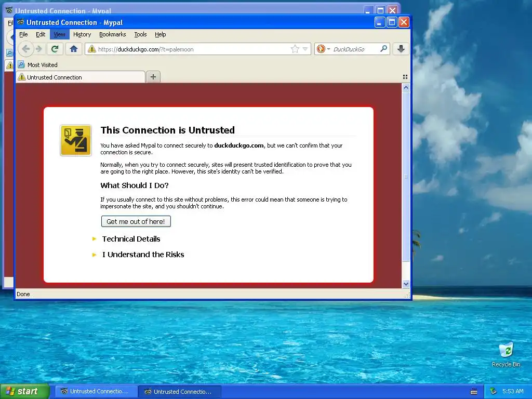The width and height of the screenshot is (532, 399).
Task: Click the Most Visited folder icon
Action: pos(21,64)
